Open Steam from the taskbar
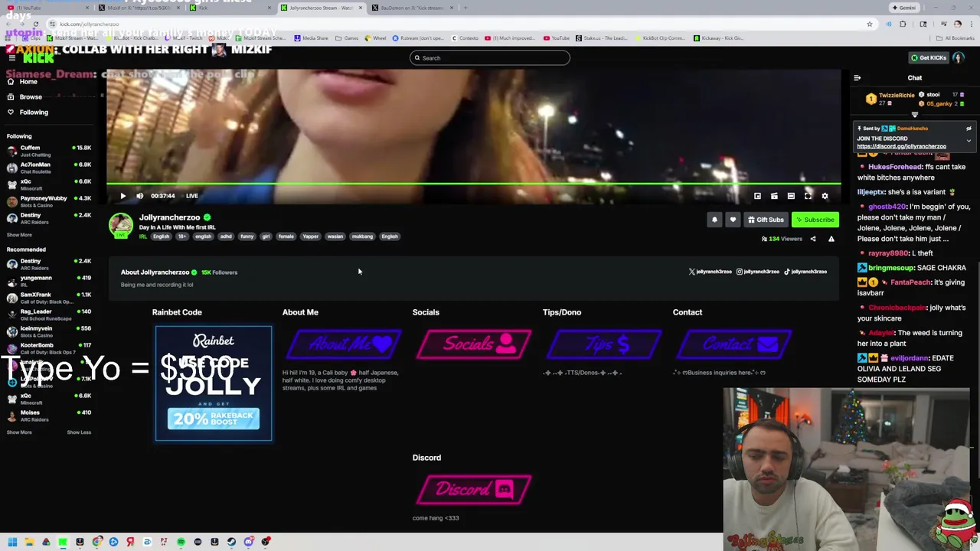 [231, 542]
